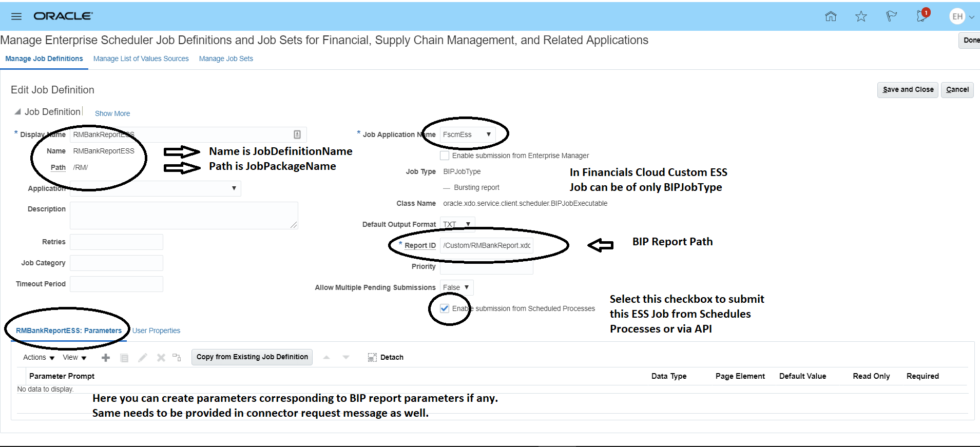The image size is (980, 447).
Task: Click the Timeout Period input field
Action: click(117, 284)
